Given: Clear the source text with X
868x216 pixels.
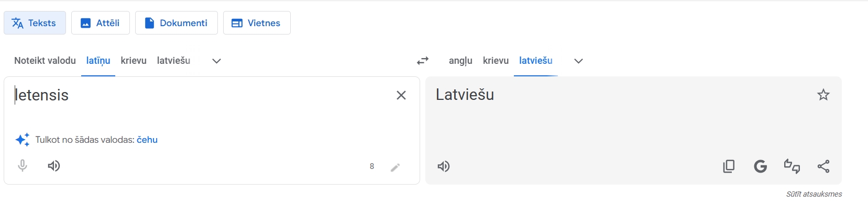Looking at the screenshot, I should click(x=401, y=95).
